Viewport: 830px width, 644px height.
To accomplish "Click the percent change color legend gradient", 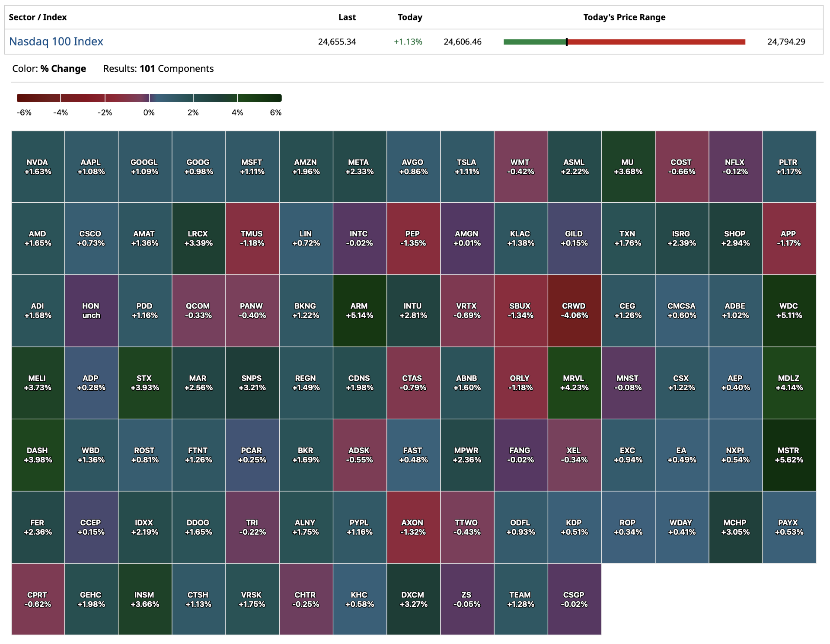I will click(x=149, y=98).
